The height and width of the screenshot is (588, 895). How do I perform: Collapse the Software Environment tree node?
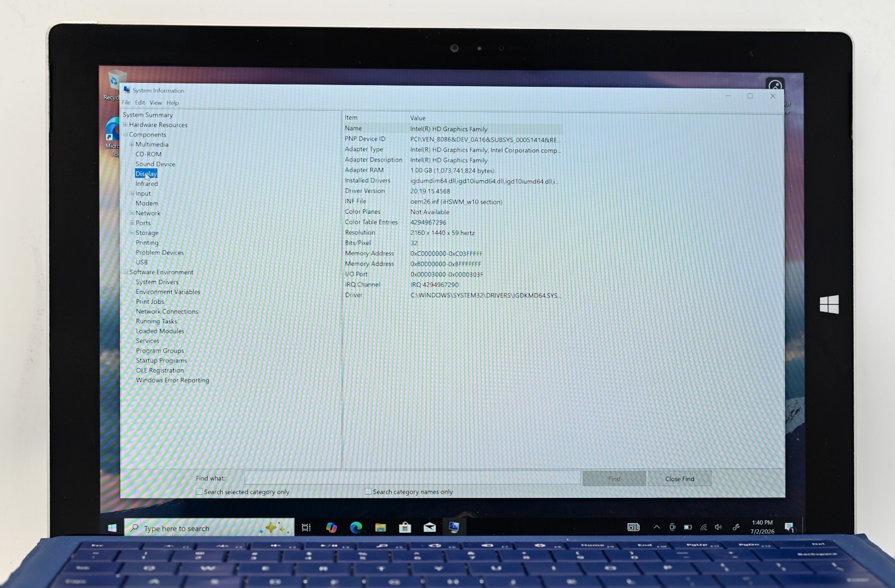click(125, 272)
